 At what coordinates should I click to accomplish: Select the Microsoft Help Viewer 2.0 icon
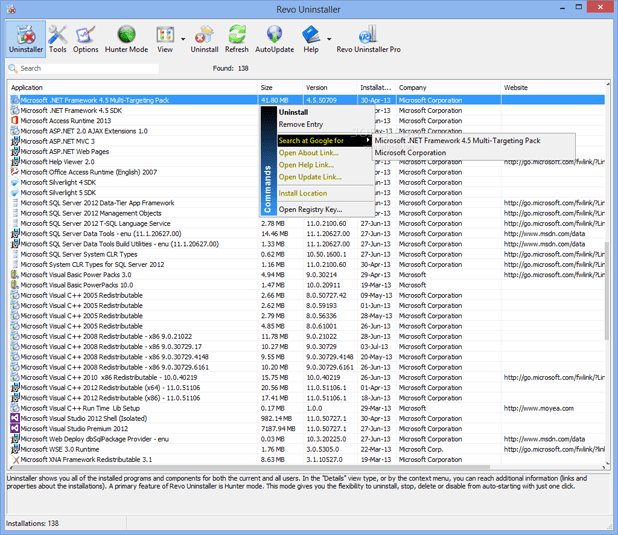(x=15, y=162)
